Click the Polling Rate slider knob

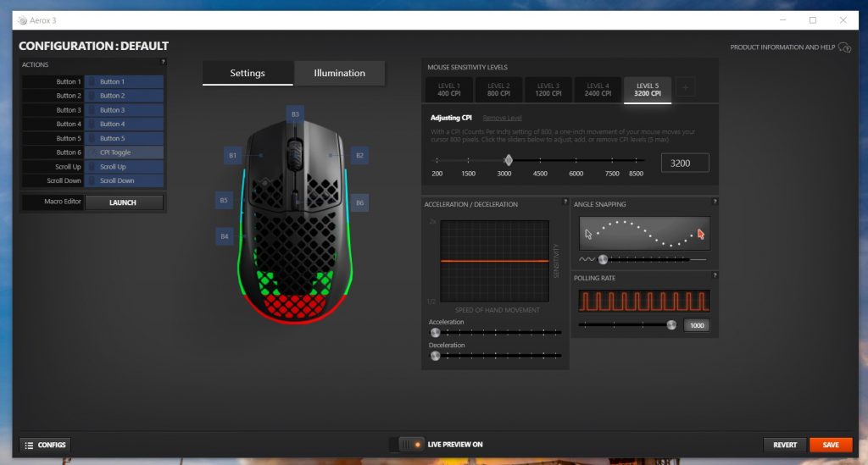point(671,325)
